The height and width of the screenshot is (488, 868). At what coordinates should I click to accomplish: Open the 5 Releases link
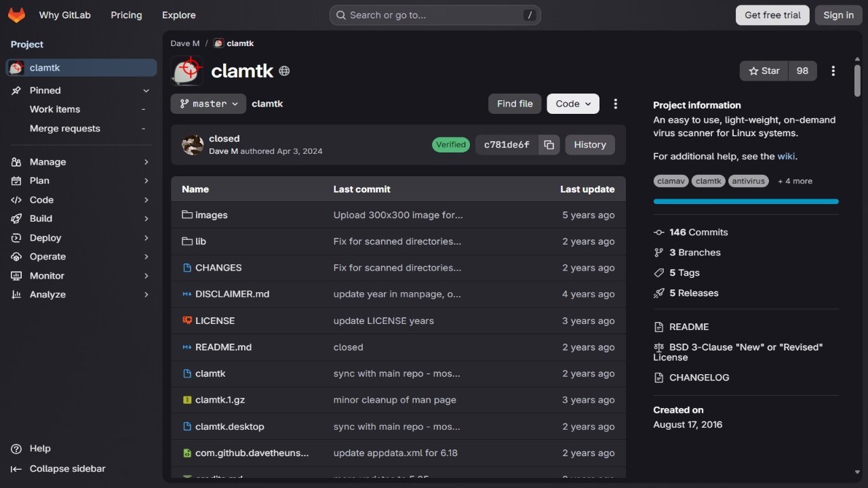694,293
